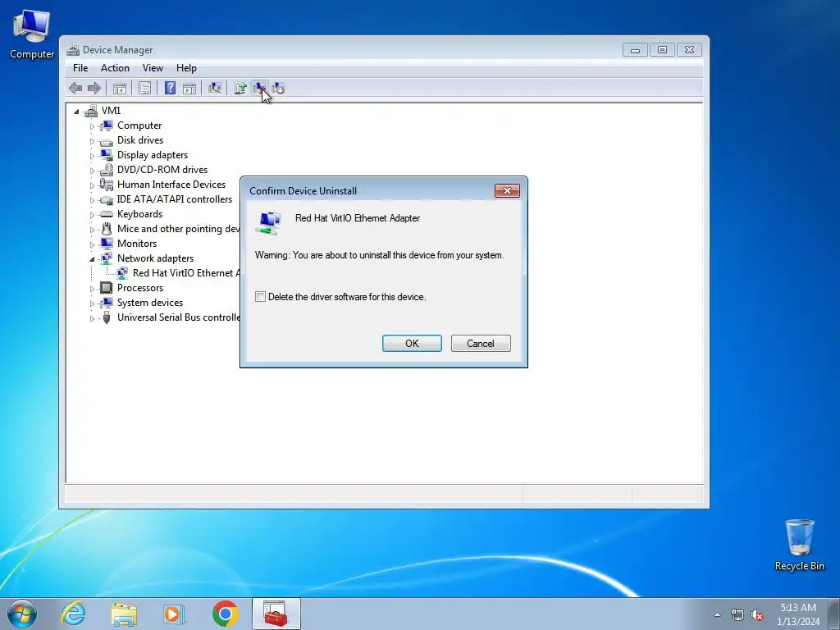Image resolution: width=840 pixels, height=630 pixels.
Task: Click the network status tray icon
Action: click(737, 614)
